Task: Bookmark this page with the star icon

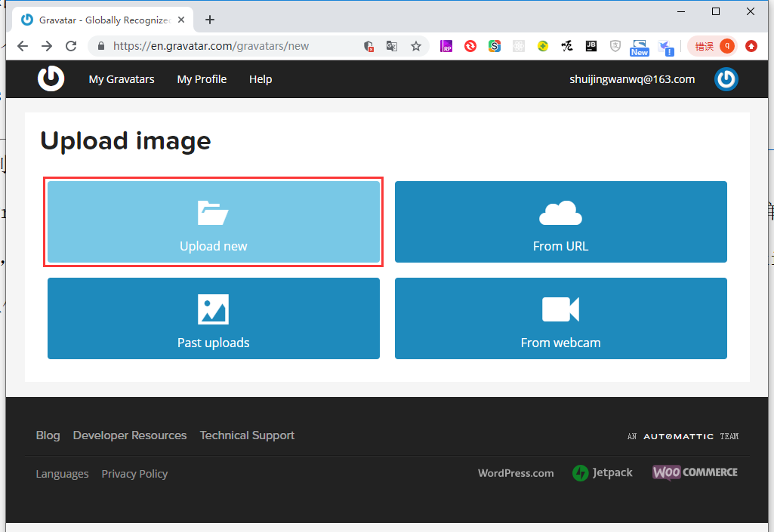Action: click(x=416, y=46)
